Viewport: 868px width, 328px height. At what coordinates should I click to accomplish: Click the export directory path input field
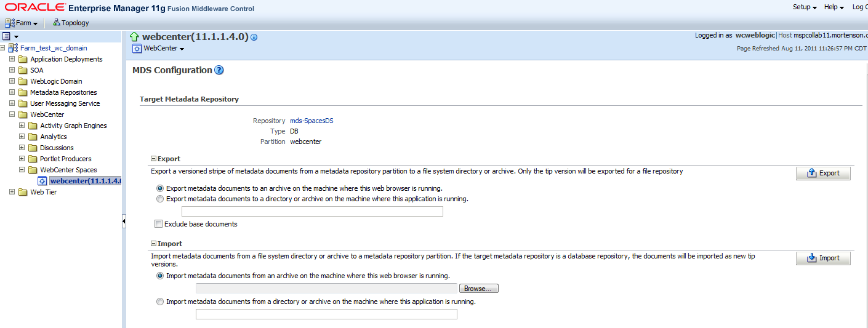pos(312,211)
